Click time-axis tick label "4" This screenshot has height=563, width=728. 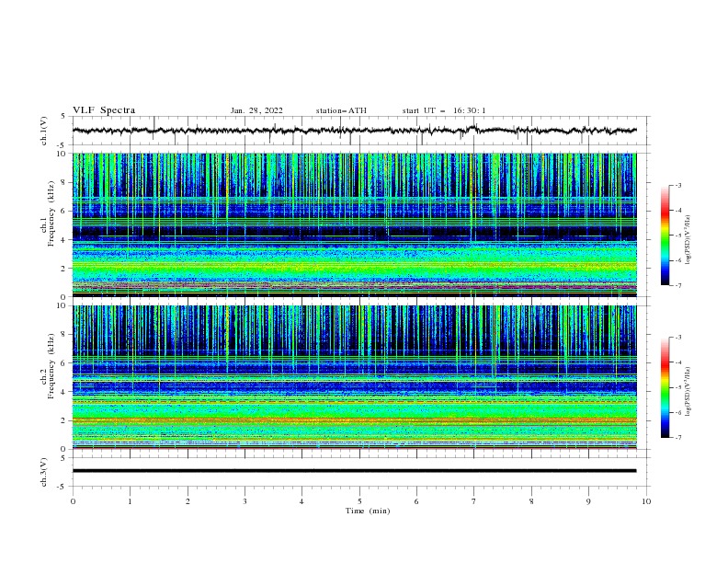[x=301, y=501]
